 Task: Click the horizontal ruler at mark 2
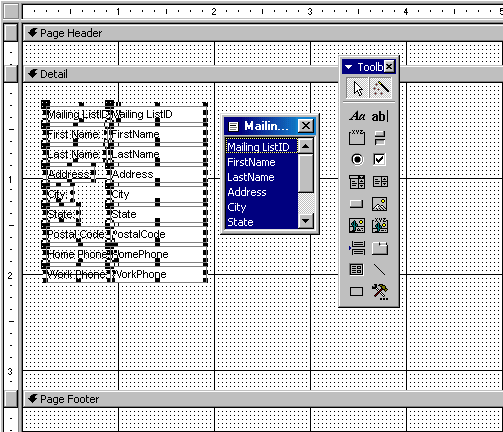pos(214,11)
